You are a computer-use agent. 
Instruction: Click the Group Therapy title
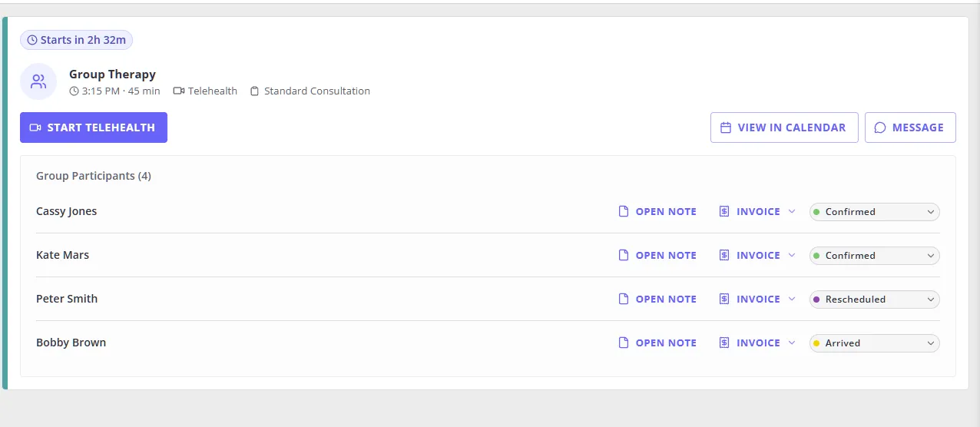112,74
